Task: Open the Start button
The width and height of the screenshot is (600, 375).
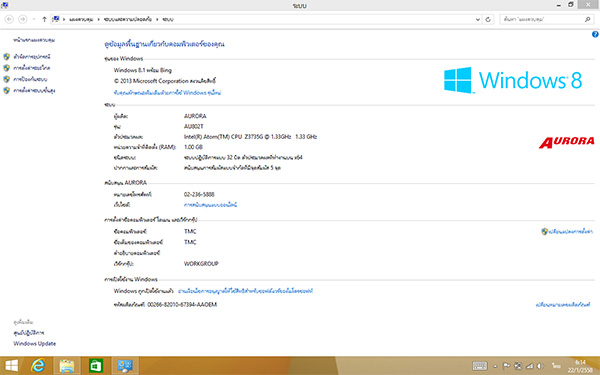Action: [x=12, y=366]
